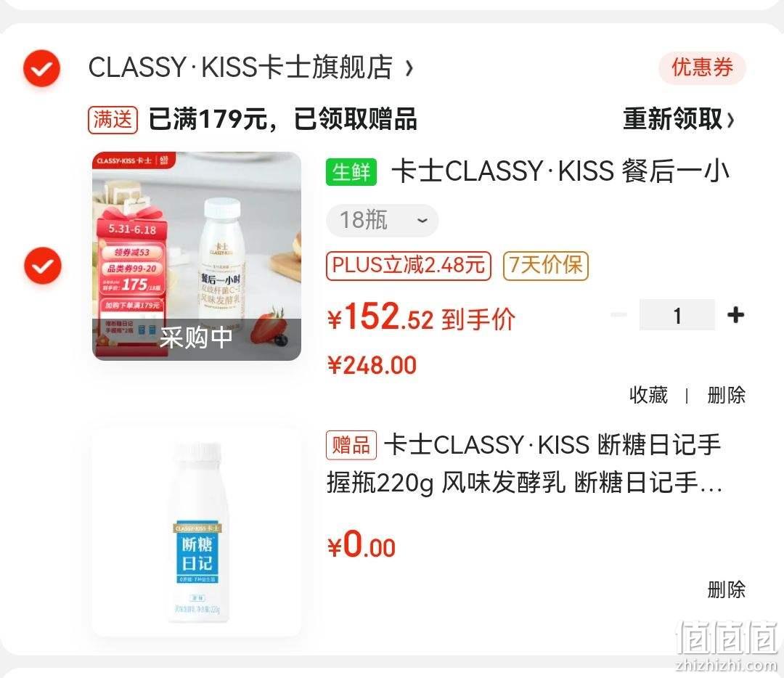The height and width of the screenshot is (678, 784).
Task: Click the 满送 promotion tag
Action: (x=113, y=121)
